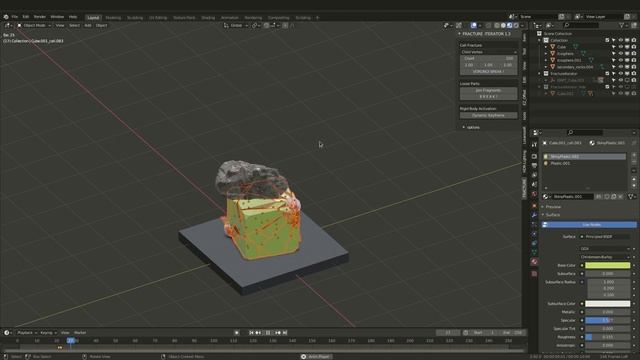Open the Window menu
640x360 pixels.
coord(57,17)
